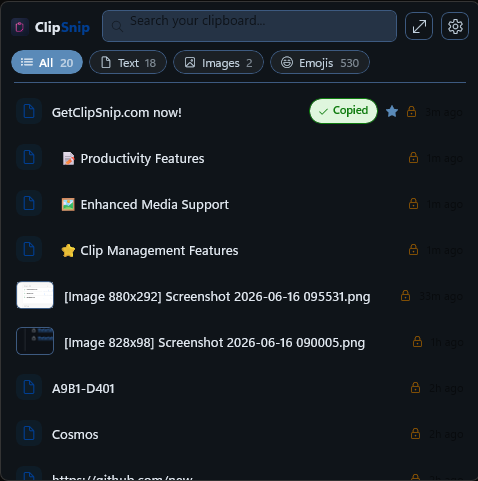Toggle the lock on A9B1-D401 clip
478x481 pixels.
[x=415, y=388]
